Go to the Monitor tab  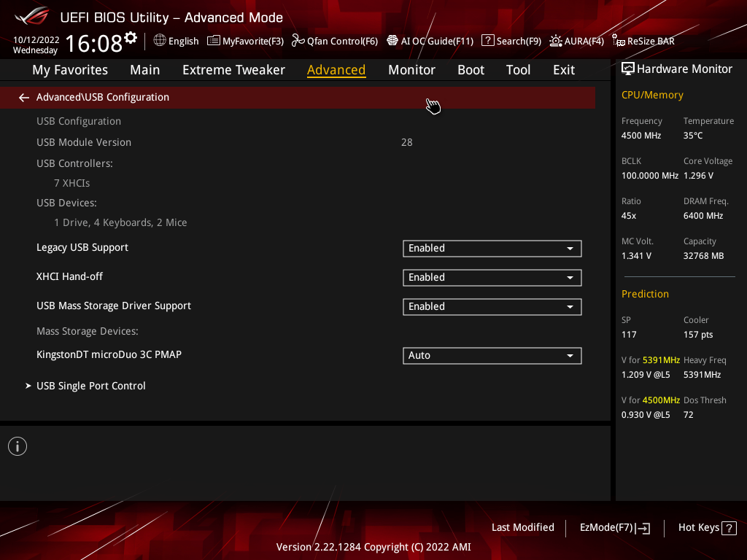coord(411,70)
